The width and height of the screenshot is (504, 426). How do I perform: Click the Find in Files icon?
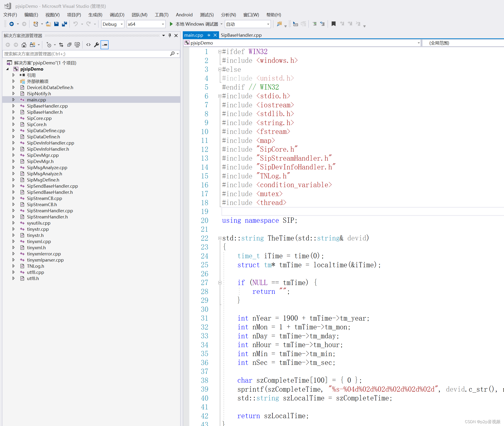(x=279, y=24)
